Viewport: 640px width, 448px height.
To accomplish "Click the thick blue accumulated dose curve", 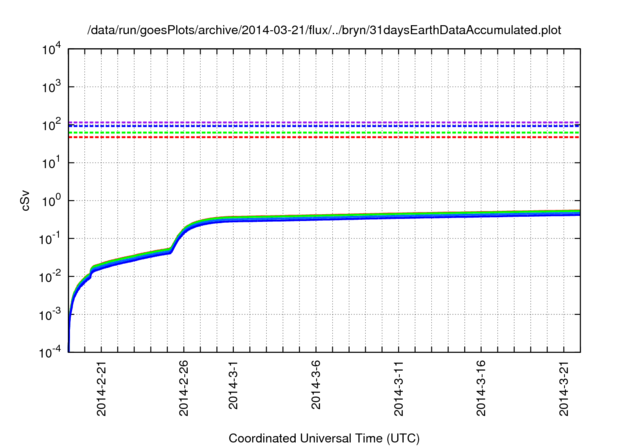I will tap(400, 217).
